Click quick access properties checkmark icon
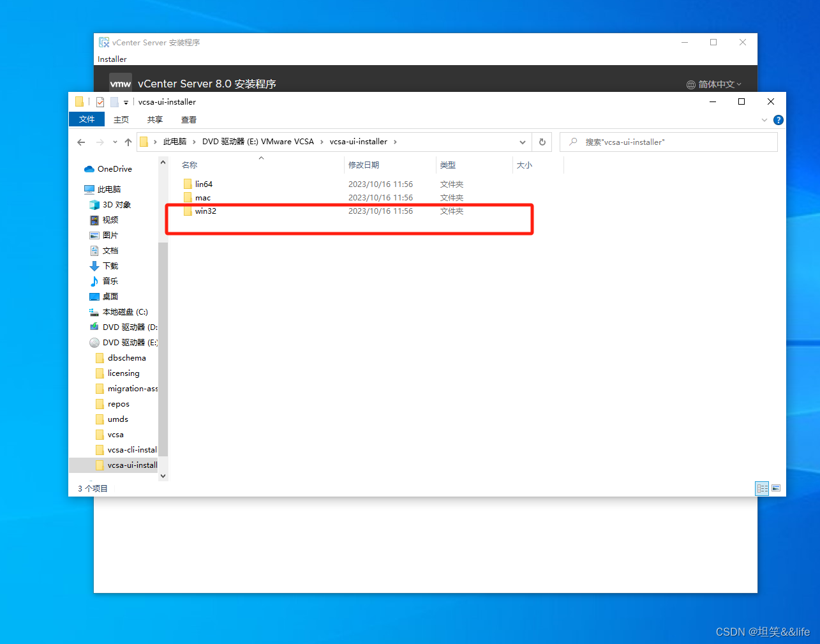820x644 pixels. pyautogui.click(x=100, y=102)
